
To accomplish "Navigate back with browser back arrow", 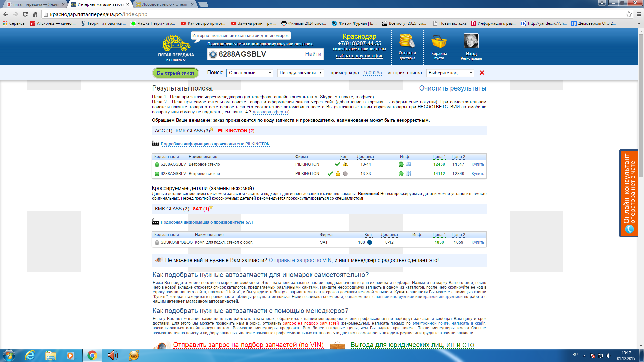I will 6,14.
